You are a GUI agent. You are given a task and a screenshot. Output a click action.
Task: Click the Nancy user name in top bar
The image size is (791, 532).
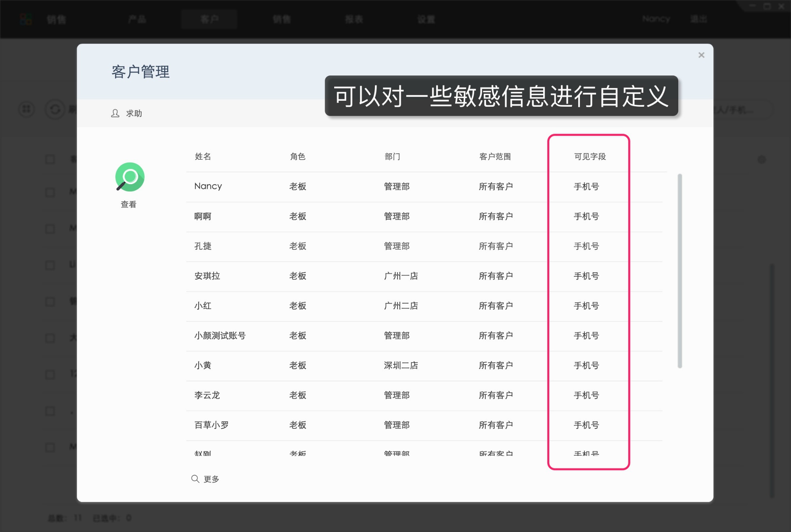(656, 19)
